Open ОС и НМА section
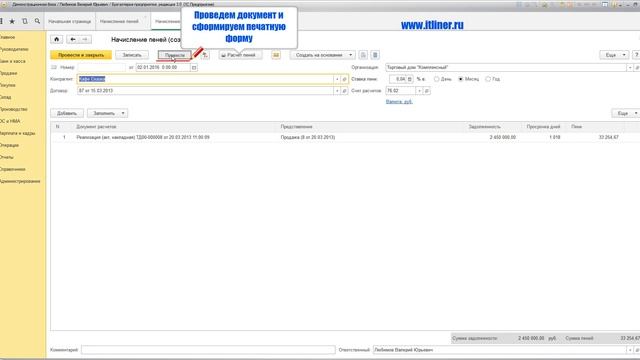This screenshot has width=640, height=360. [10, 121]
